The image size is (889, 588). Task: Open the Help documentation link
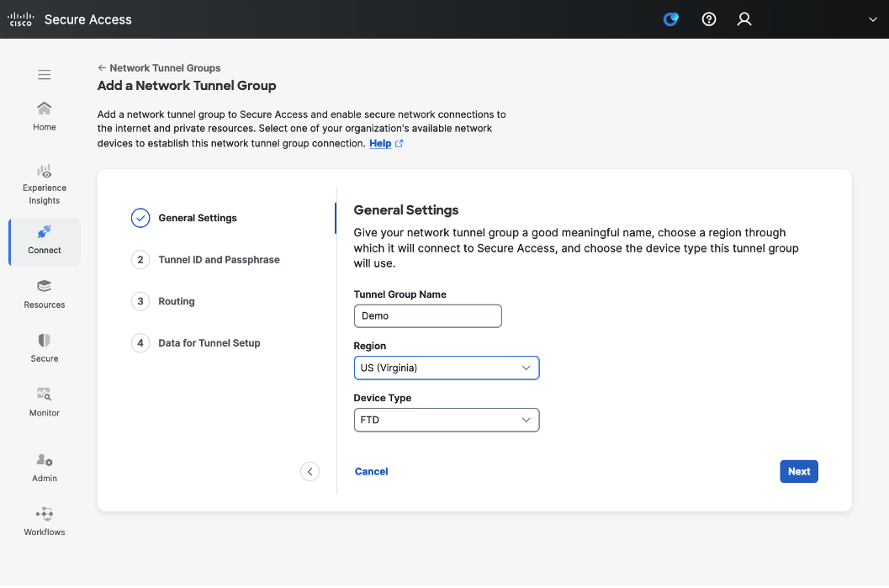coord(381,143)
